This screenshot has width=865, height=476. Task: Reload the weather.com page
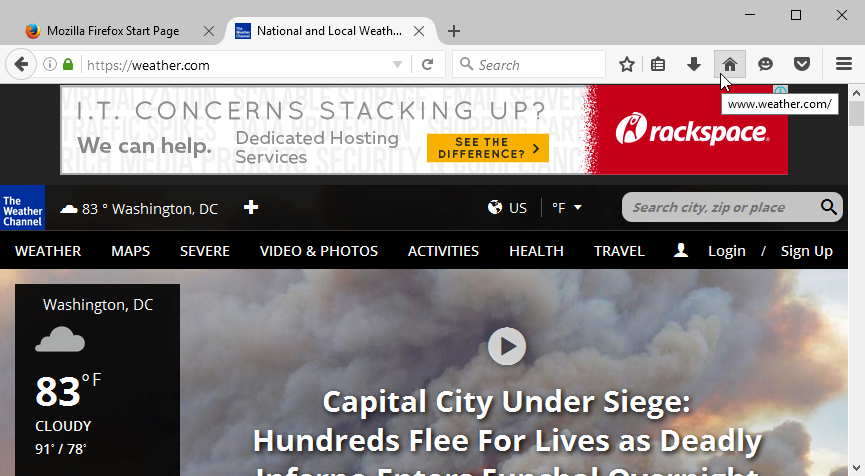click(x=427, y=65)
